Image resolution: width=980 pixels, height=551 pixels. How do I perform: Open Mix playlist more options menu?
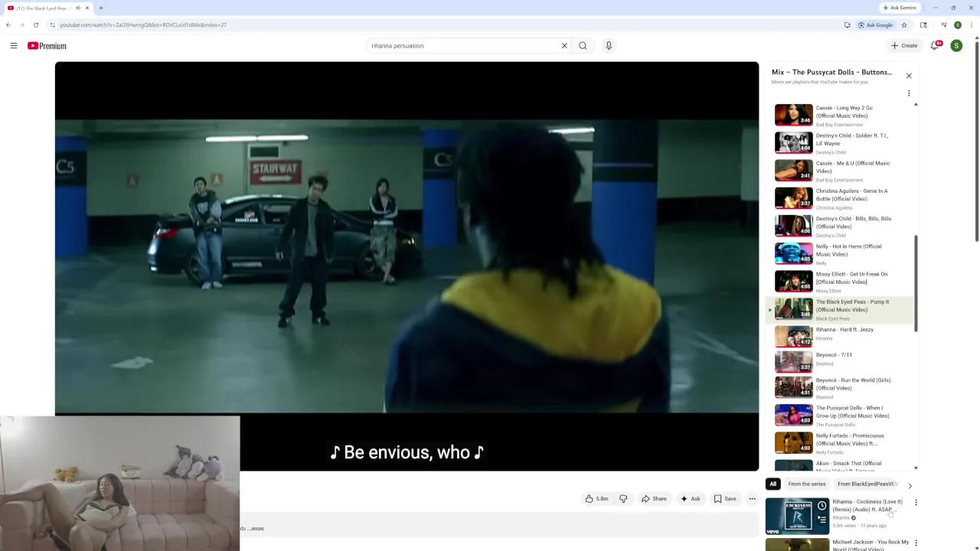[x=909, y=93]
